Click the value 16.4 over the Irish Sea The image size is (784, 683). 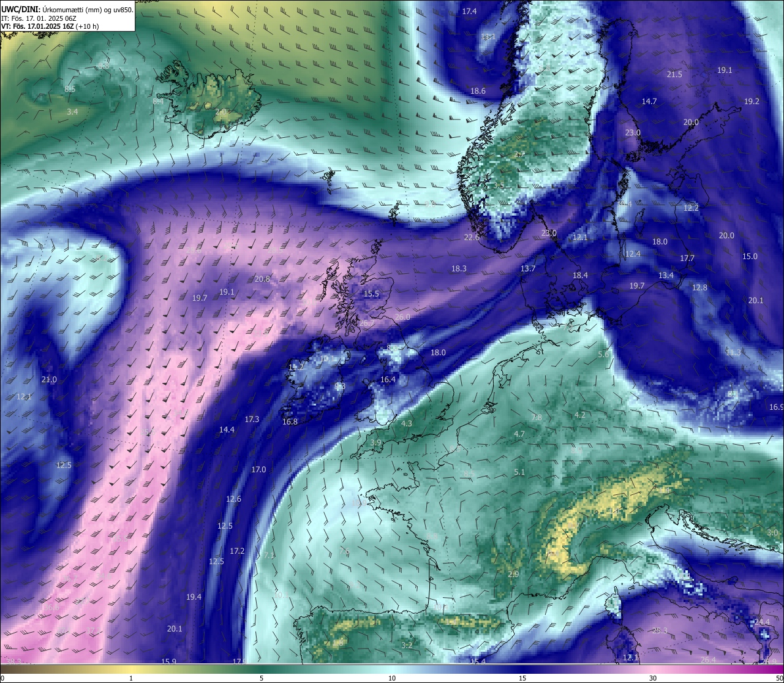[x=388, y=379]
